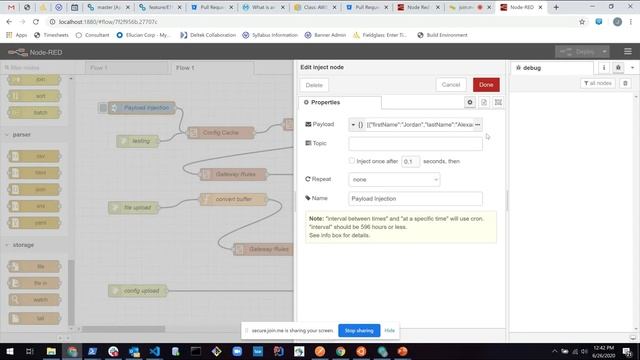Expand the sidebar tabs dropdown arrow
This screenshot has height=360, width=640.
point(632,68)
